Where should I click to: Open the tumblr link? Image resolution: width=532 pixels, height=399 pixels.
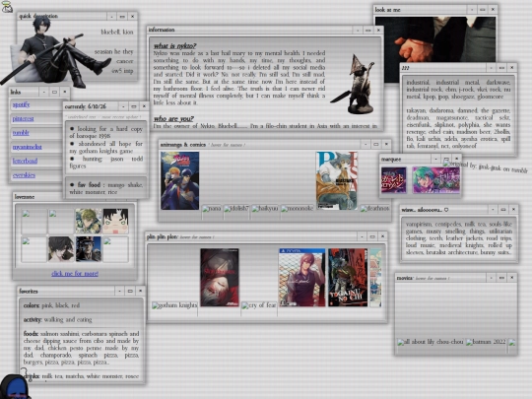(x=21, y=133)
